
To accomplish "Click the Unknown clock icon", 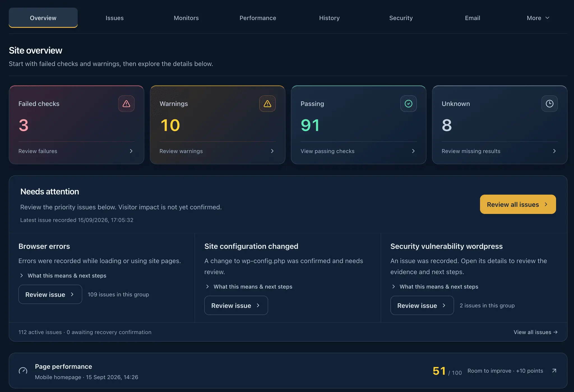I will tap(549, 104).
